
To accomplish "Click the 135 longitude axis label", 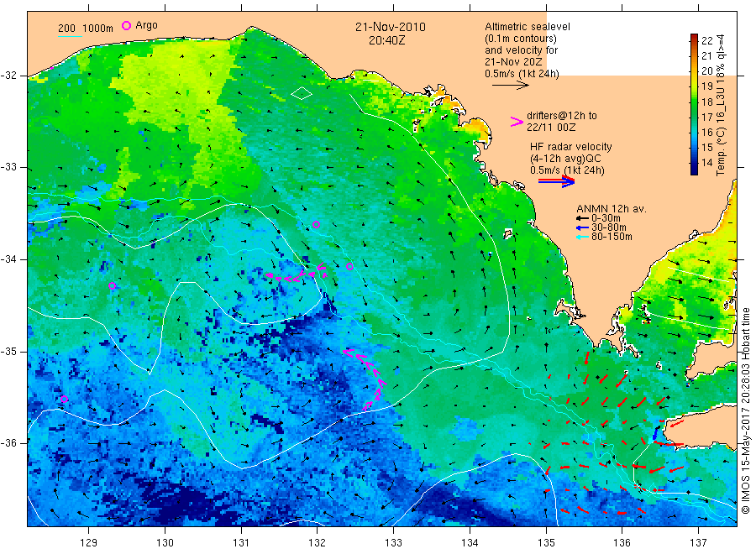I will pyautogui.click(x=546, y=543).
